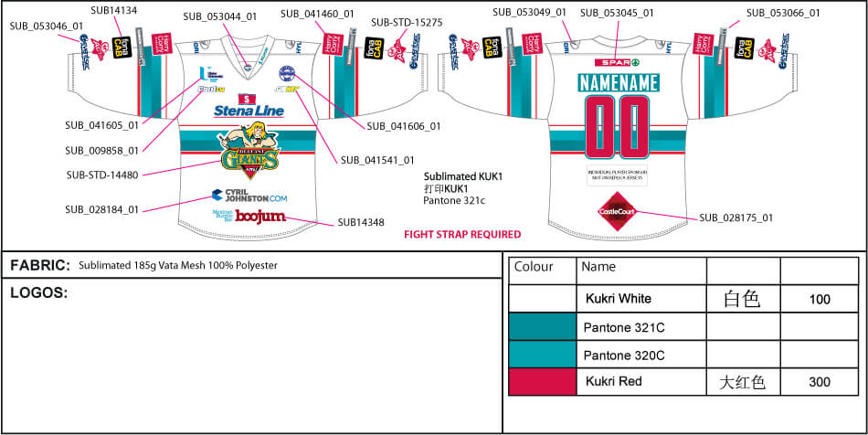The height and width of the screenshot is (435, 868).
Task: Pick the Pantone 321C colour swatch
Action: pos(543,326)
